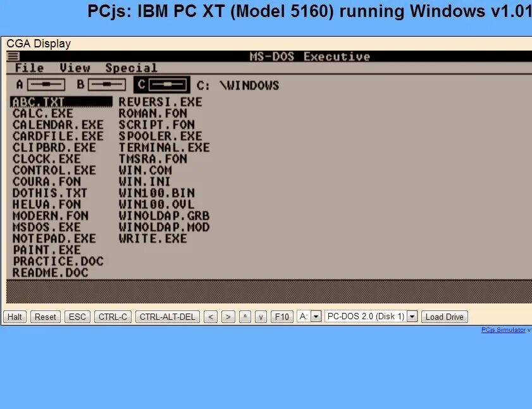Select CALENDAR.EXE in the file list
Viewport: 532px width, 409px height.
tap(58, 125)
